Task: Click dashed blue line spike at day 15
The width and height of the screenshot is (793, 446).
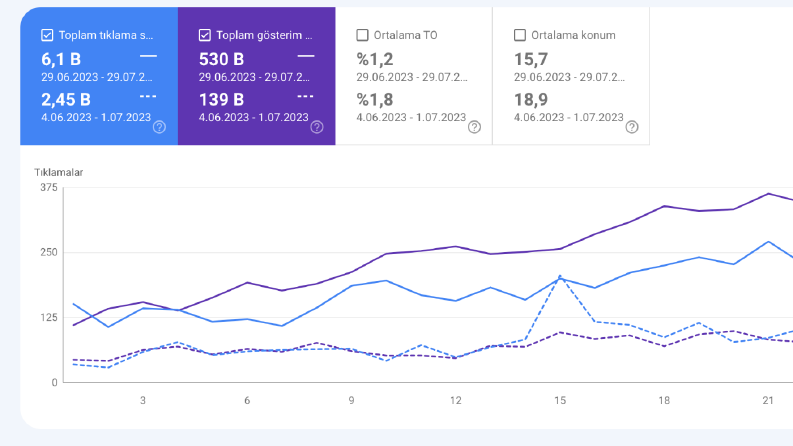Action: [560, 276]
